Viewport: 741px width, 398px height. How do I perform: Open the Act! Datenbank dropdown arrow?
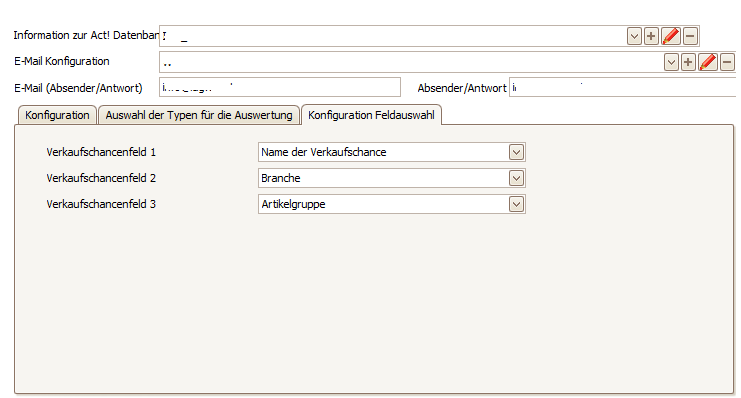tap(634, 36)
